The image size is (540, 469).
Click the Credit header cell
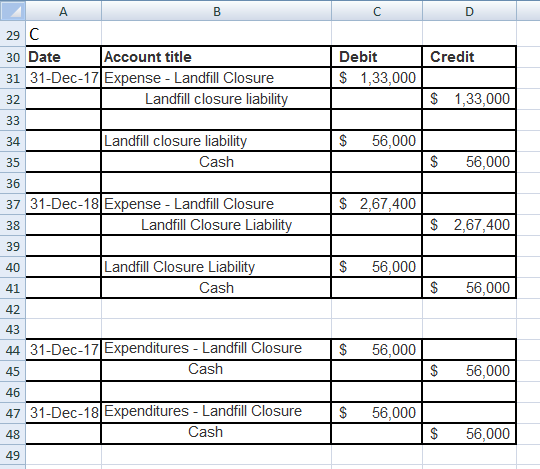click(x=469, y=57)
